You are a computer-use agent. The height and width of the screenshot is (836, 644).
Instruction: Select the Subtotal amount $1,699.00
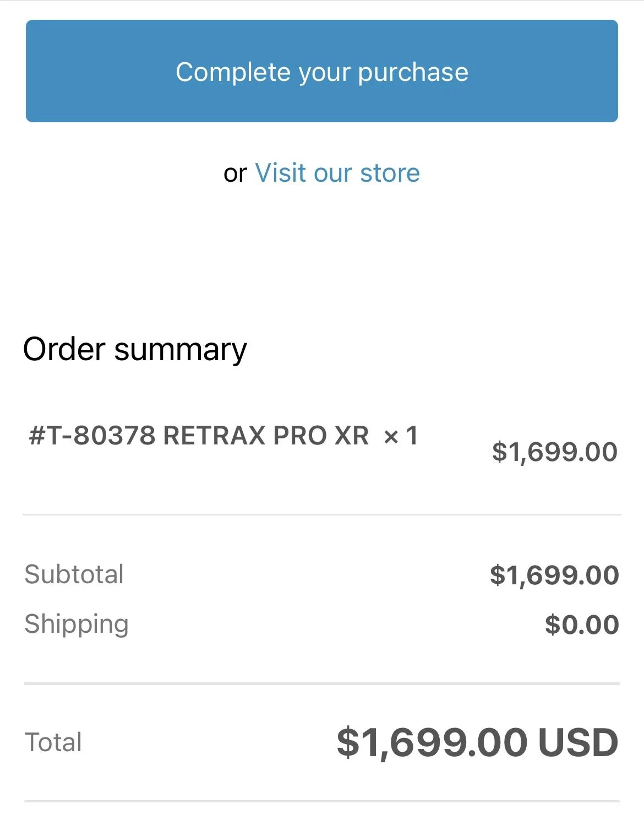tap(554, 575)
